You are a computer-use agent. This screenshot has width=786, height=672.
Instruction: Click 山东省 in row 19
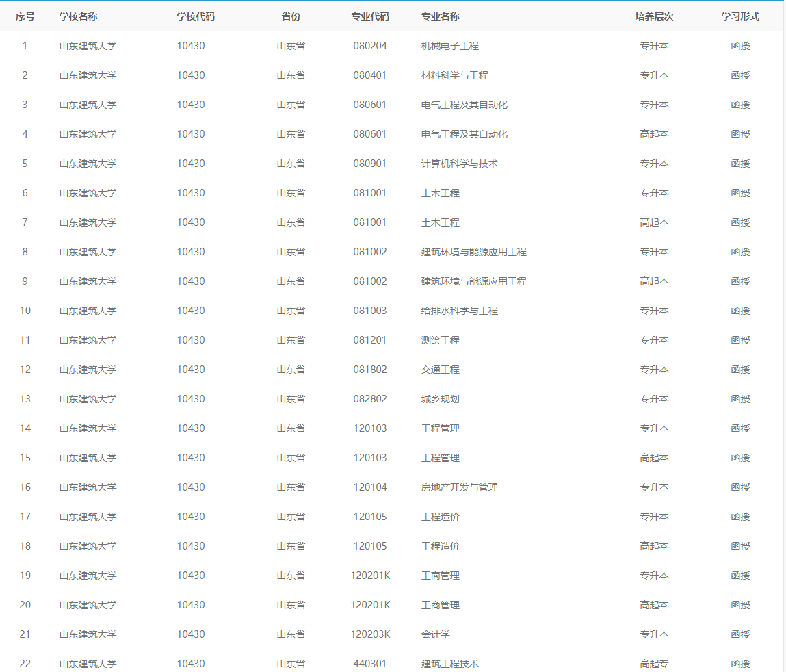pyautogui.click(x=291, y=576)
